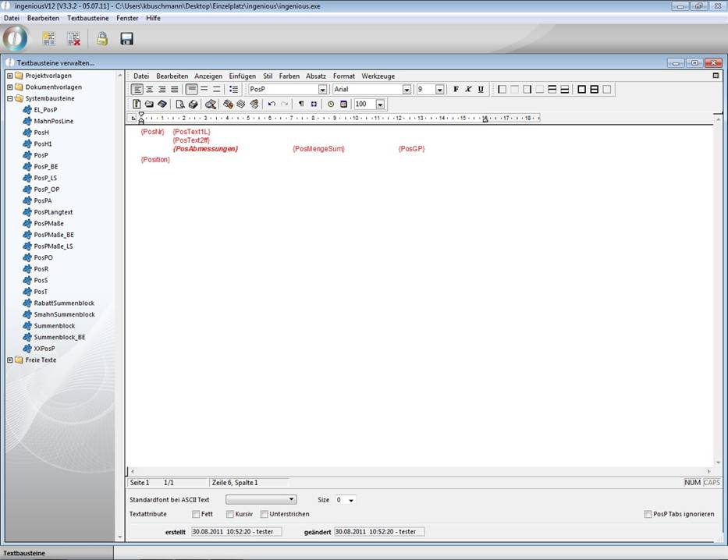Select the PosPLangtext text block
Image resolution: width=728 pixels, height=560 pixels.
[x=53, y=212]
